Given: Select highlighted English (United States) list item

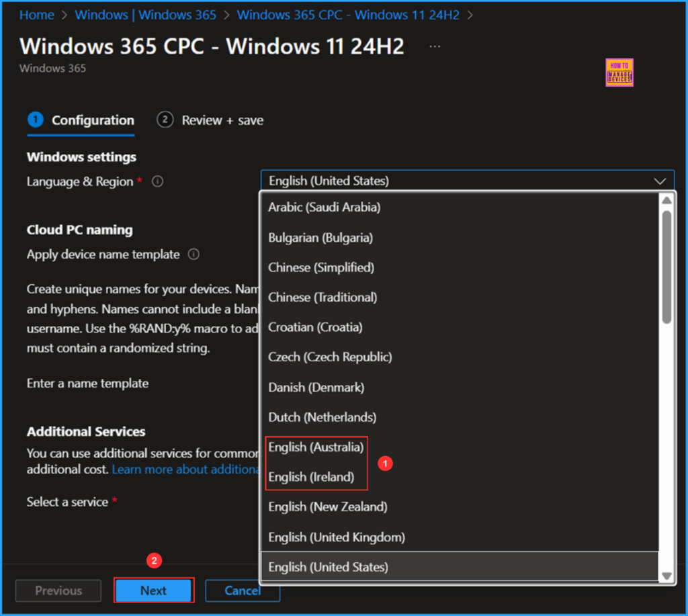Looking at the screenshot, I should click(x=460, y=567).
